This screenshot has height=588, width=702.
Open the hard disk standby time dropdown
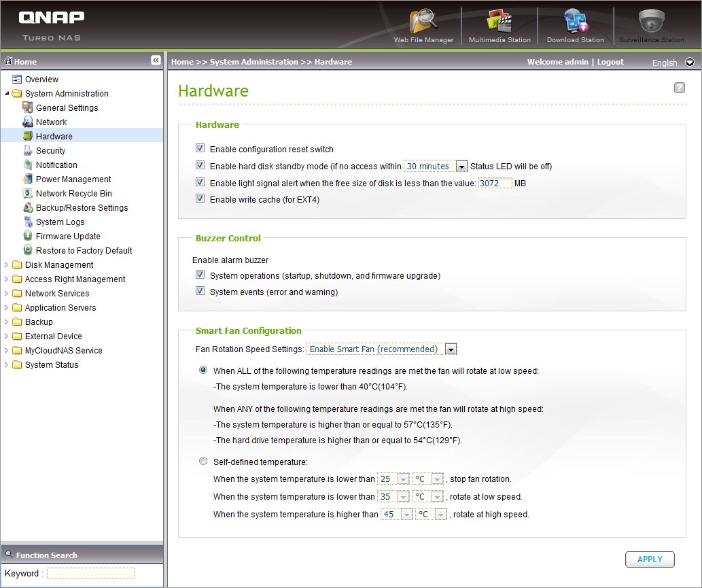click(x=461, y=166)
